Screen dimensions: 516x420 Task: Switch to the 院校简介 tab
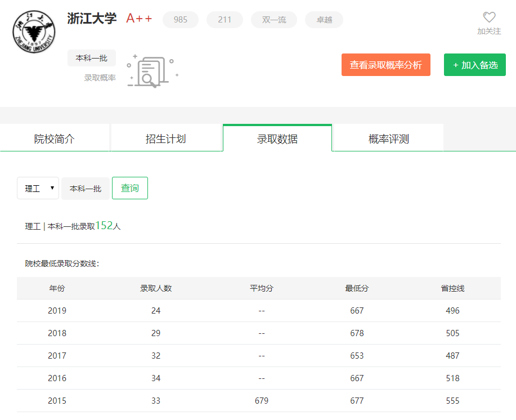(54, 138)
